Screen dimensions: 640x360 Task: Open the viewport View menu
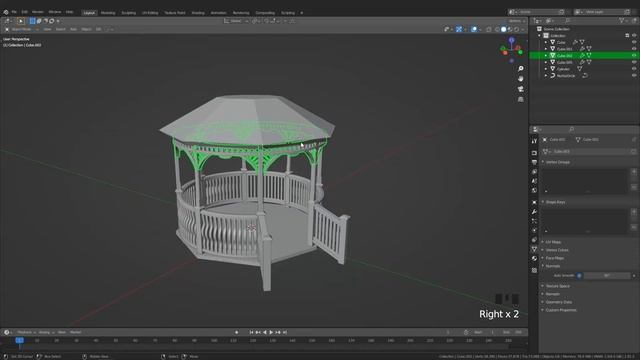(x=47, y=29)
